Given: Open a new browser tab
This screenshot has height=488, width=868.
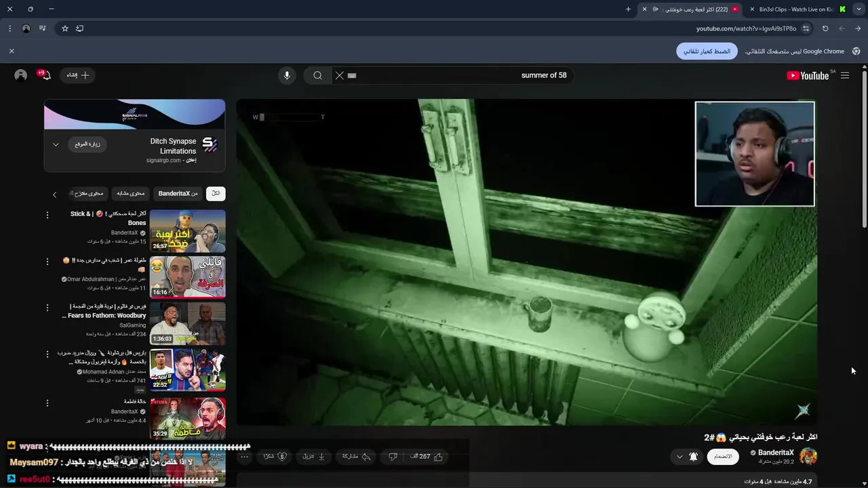Looking at the screenshot, I should 628,9.
